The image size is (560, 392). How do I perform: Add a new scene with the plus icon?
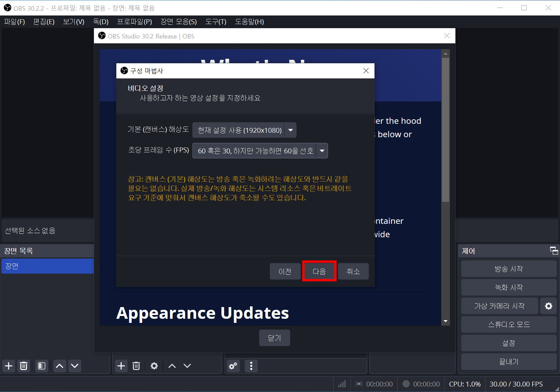(9, 366)
